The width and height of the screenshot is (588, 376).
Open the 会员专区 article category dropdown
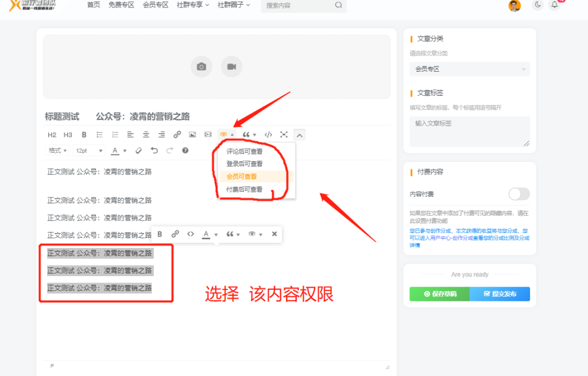(469, 69)
